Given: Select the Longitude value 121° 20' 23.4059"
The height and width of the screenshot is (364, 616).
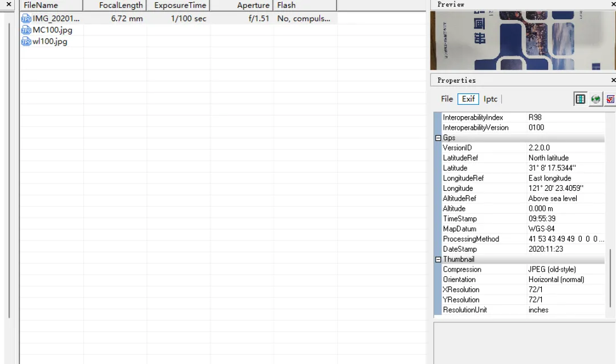Looking at the screenshot, I should (x=556, y=189).
